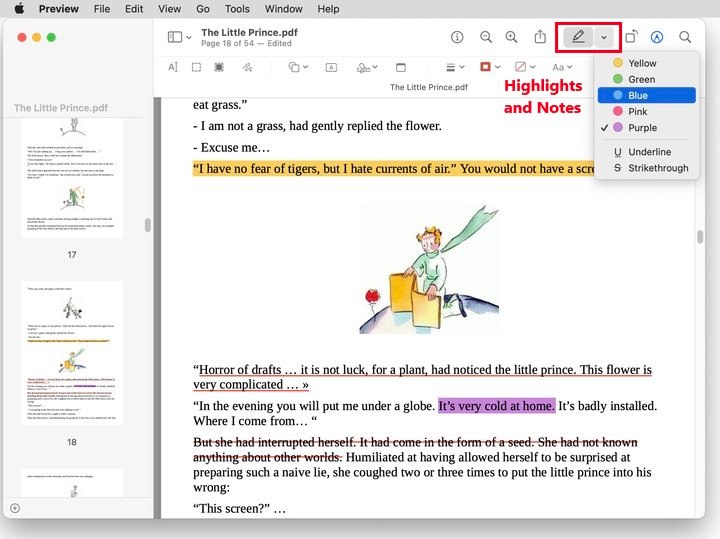720x539 pixels.
Task: Open the sidebar view button
Action: point(174,37)
